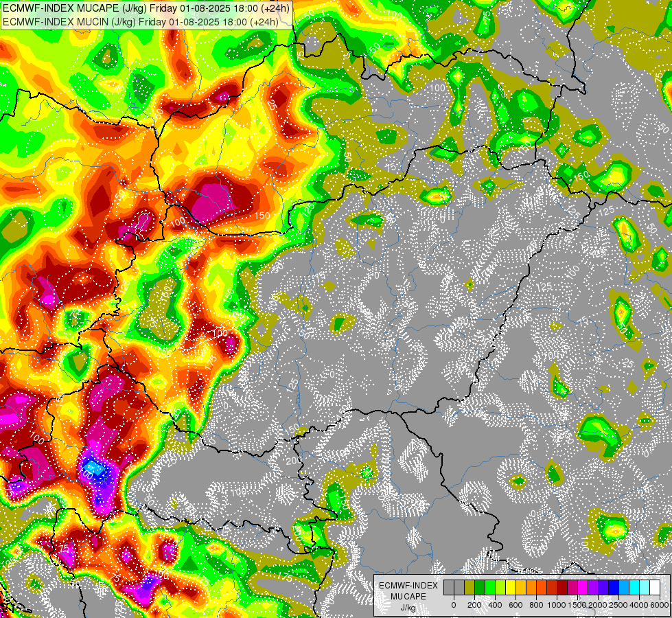This screenshot has height=618, width=672.
Task: Select the white legend swatch
Action: coord(656,588)
